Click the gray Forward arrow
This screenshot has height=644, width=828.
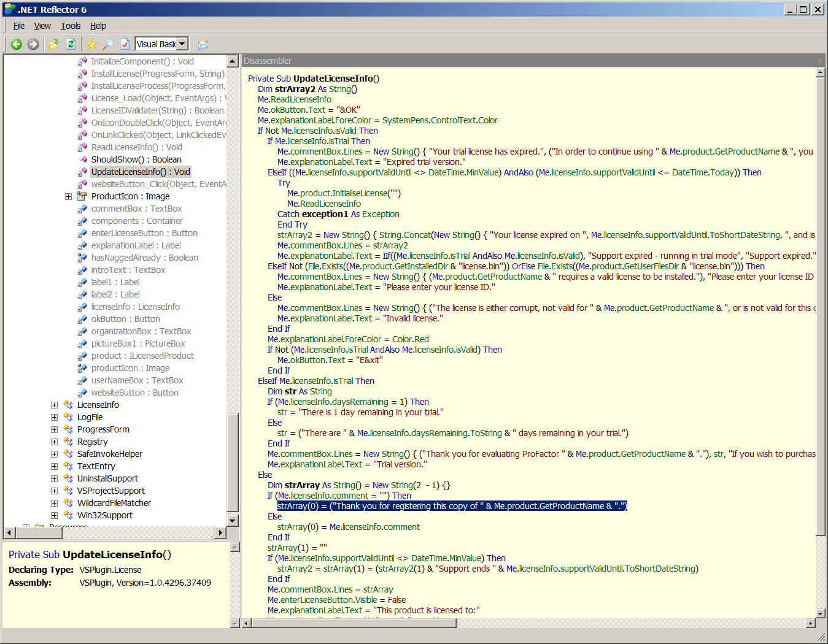point(33,44)
